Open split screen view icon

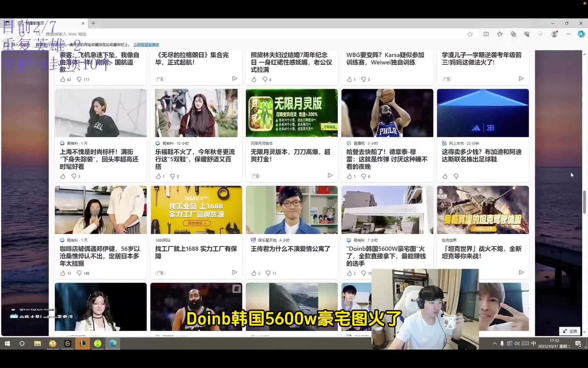click(486, 34)
